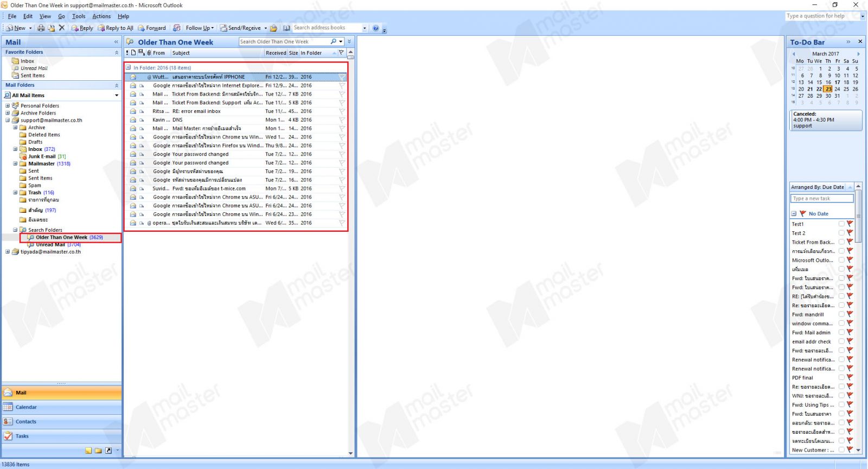Delete the selected message with the X icon
Viewport: 868px width, 469px height.
pos(61,28)
